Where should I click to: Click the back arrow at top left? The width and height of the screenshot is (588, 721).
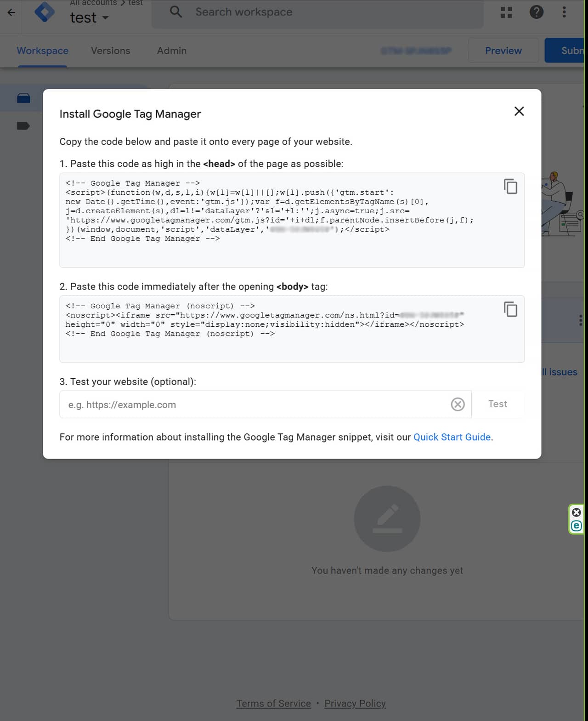click(11, 12)
